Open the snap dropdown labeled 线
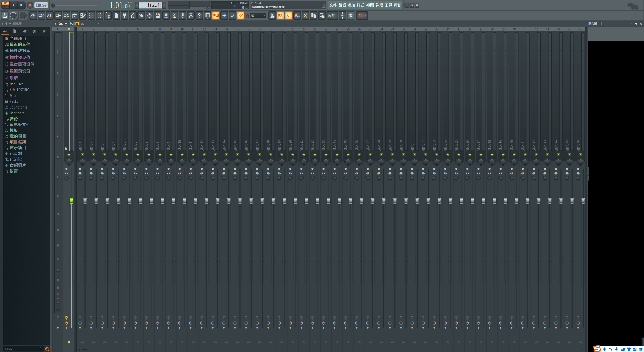Viewport: 644px width, 352px height. click(x=258, y=16)
